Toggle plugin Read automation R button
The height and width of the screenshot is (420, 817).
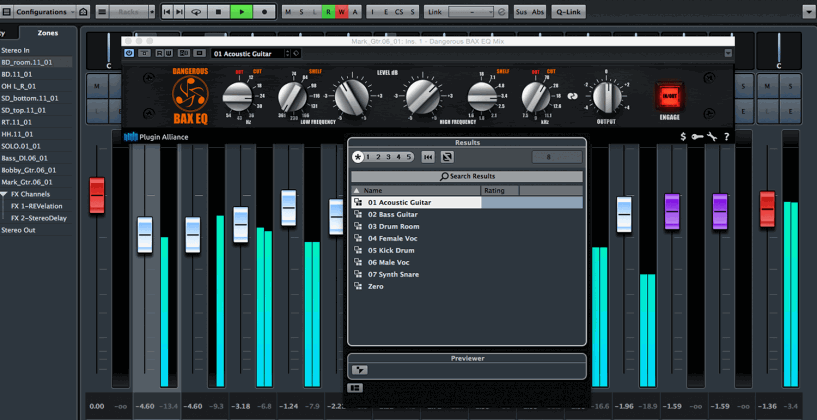(x=158, y=53)
